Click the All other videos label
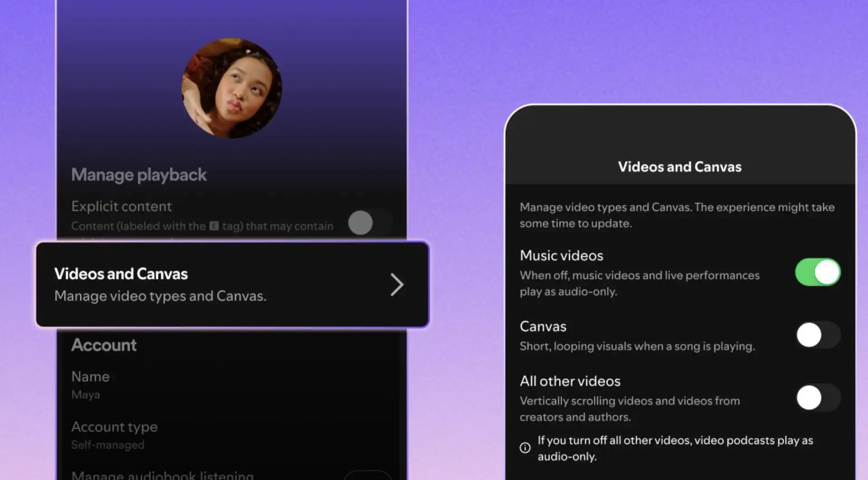 click(x=570, y=381)
